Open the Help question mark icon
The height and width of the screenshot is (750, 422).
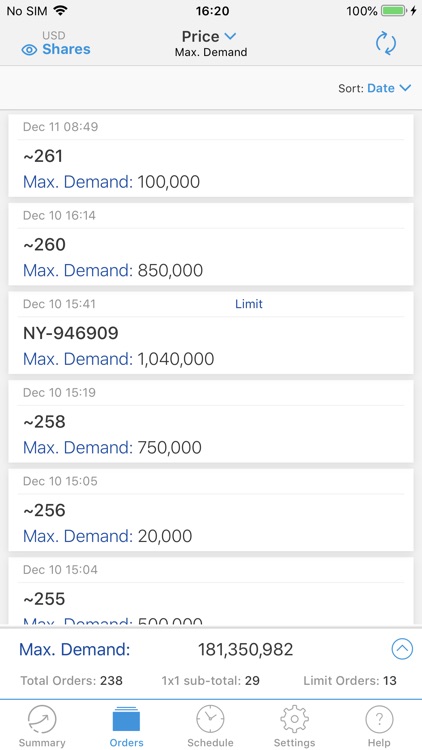379,719
